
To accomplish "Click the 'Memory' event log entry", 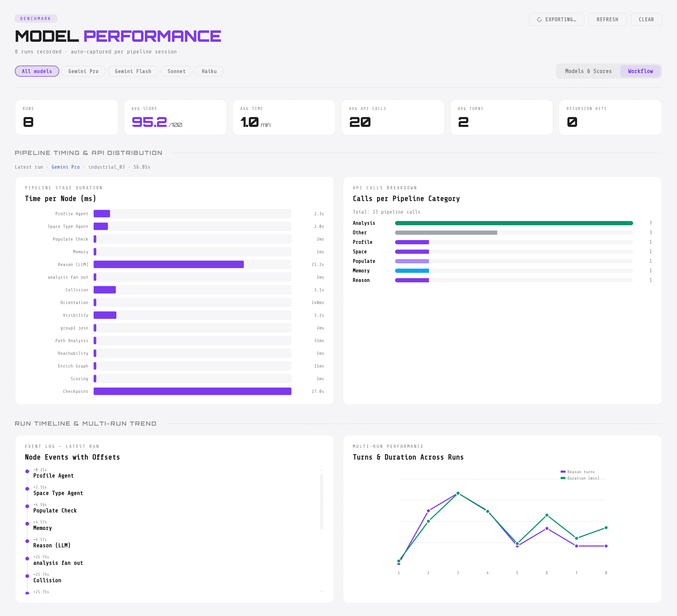I will point(43,528).
